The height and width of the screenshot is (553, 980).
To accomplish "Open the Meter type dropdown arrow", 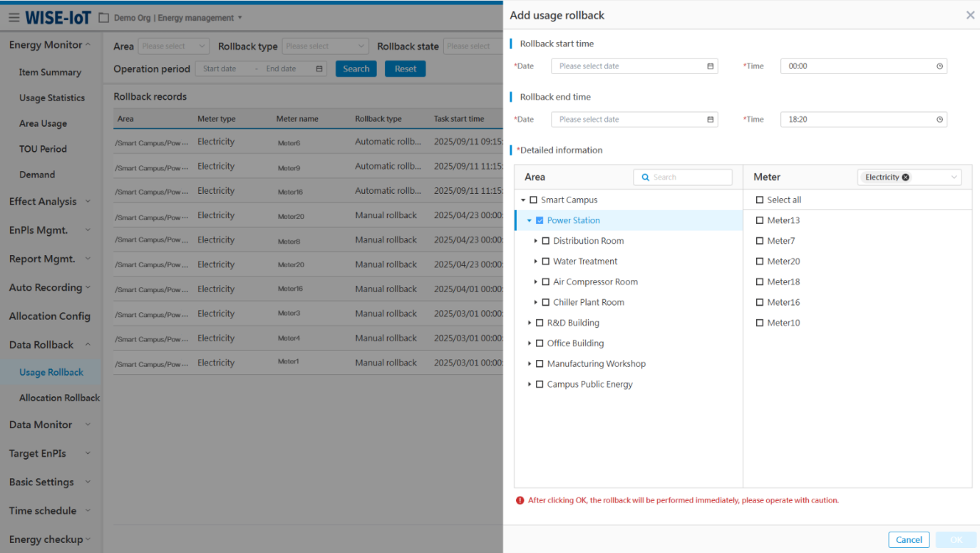I will pos(954,177).
